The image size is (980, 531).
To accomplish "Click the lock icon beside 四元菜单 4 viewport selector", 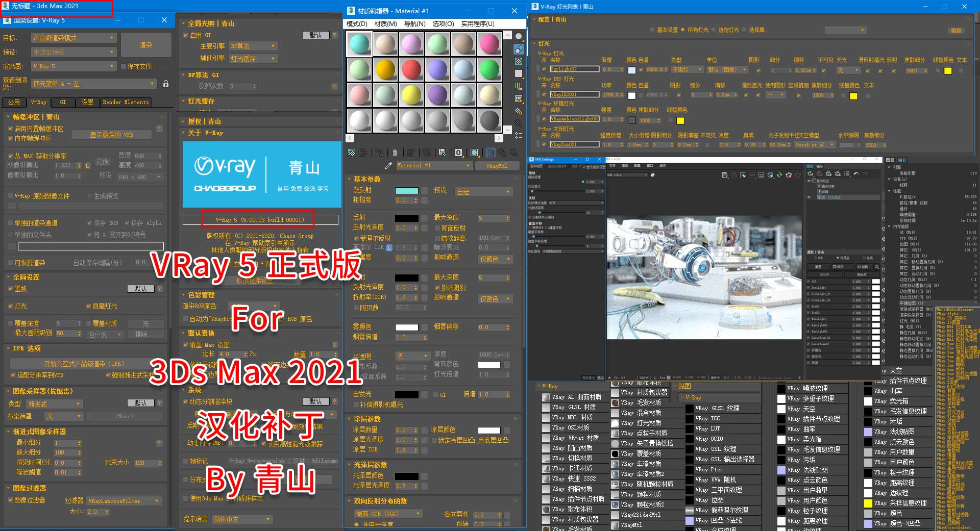I will tap(165, 84).
